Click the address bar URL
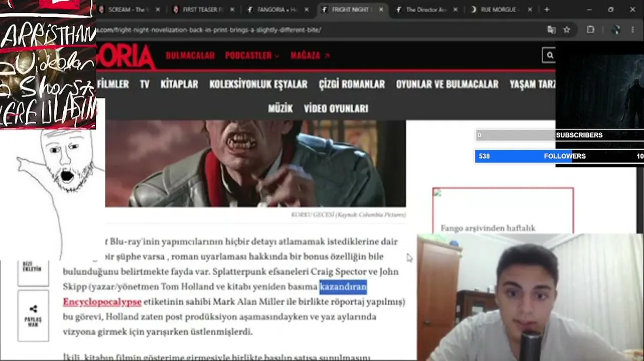 (x=211, y=30)
